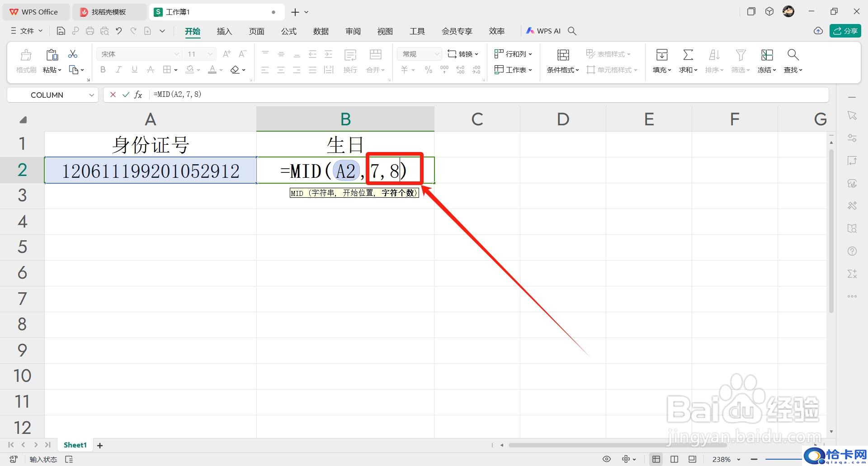The height and width of the screenshot is (466, 868).
Task: Open the WPS AI button
Action: point(543,31)
